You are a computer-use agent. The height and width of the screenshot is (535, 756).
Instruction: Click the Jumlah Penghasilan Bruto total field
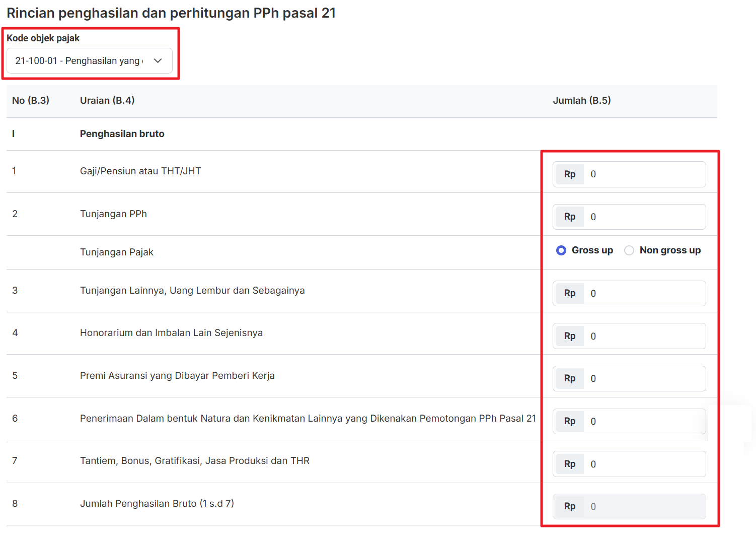point(644,507)
